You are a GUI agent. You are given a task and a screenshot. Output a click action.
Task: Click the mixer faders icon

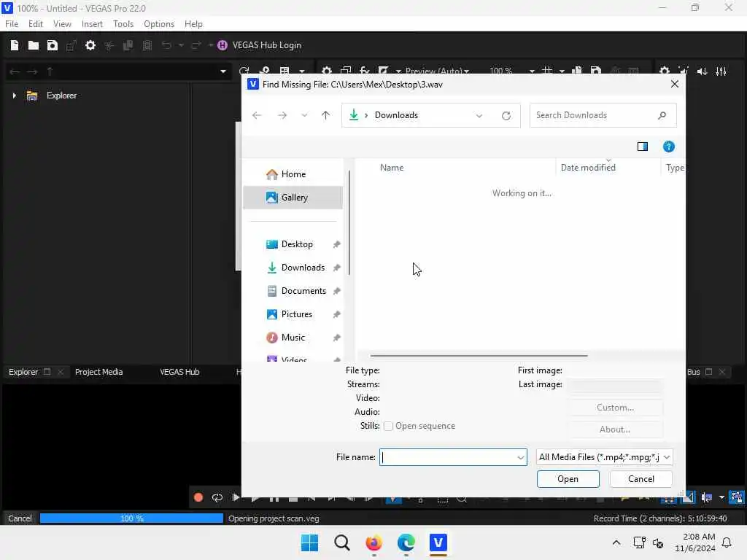pos(721,71)
